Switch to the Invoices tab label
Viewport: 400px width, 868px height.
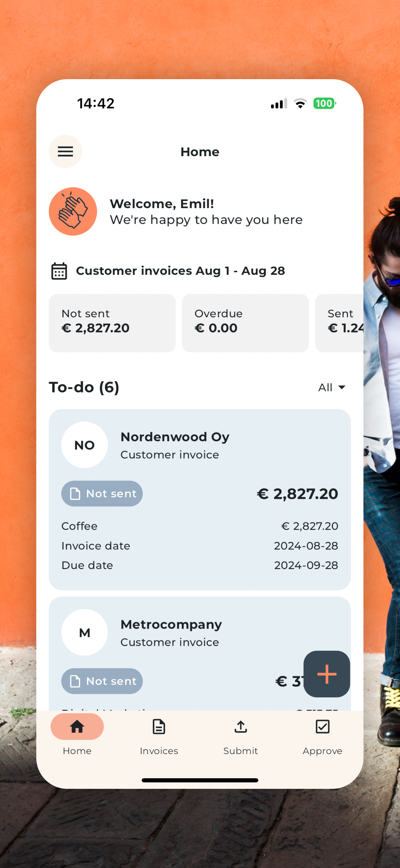point(158,751)
